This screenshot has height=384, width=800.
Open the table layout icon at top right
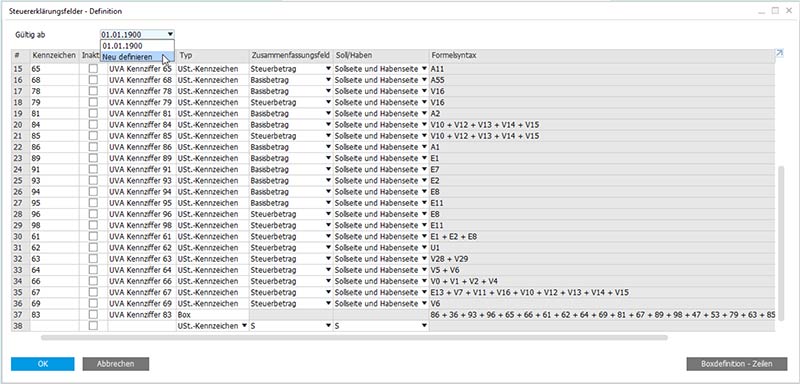click(x=779, y=52)
